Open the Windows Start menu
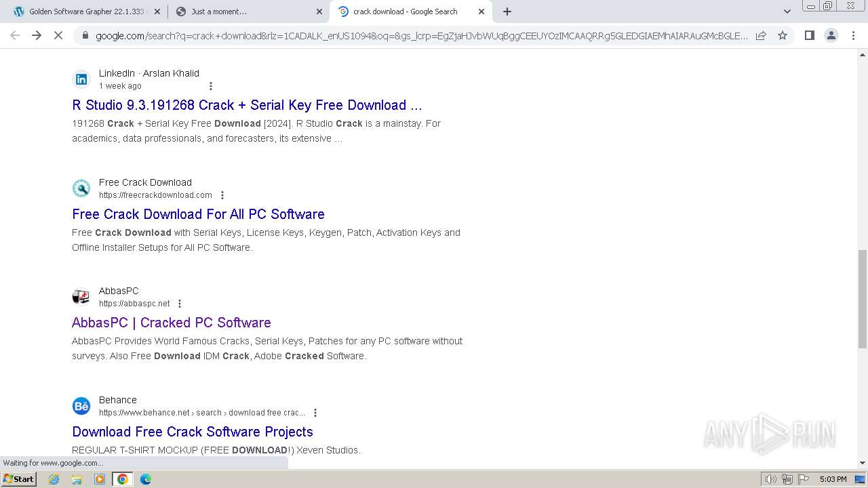The image size is (868, 488). (x=18, y=479)
